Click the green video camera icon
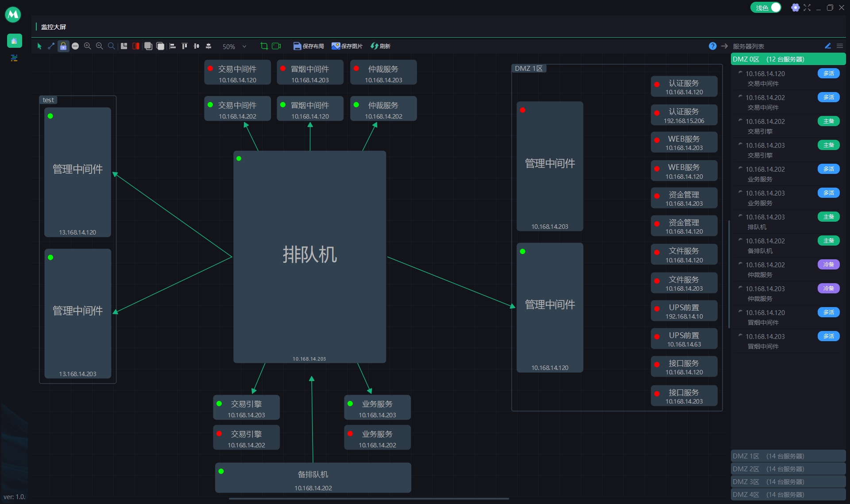 pos(277,46)
